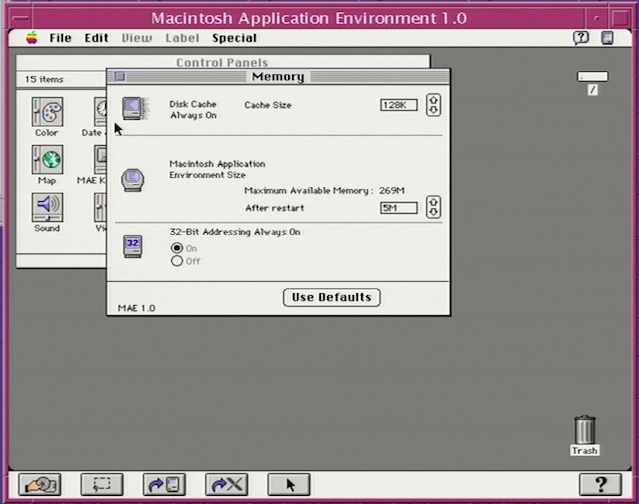Click the hand-and-disk toolbar button
639x504 pixels.
[40, 484]
